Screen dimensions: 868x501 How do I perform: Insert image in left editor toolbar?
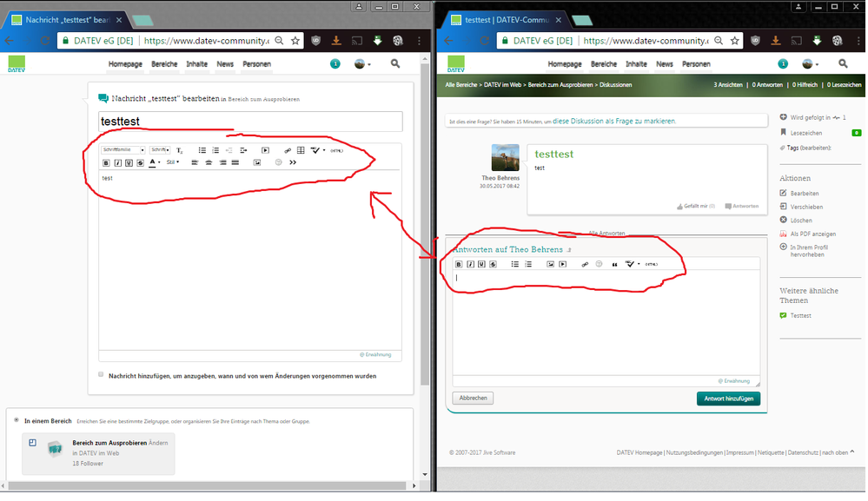pos(257,162)
